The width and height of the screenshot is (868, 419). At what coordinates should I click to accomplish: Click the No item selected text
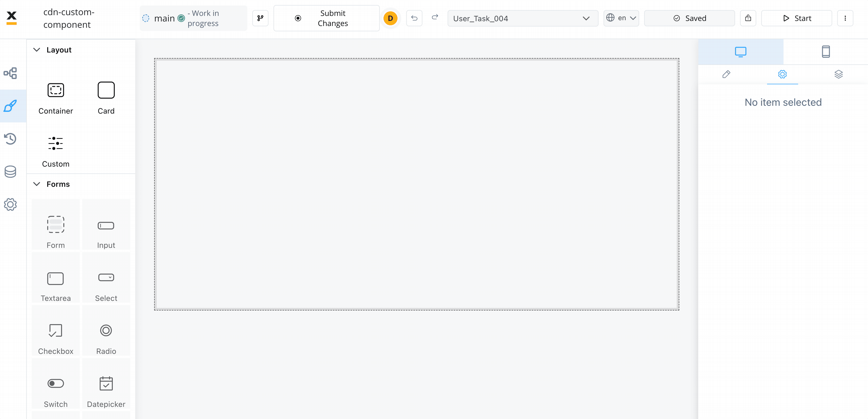783,102
